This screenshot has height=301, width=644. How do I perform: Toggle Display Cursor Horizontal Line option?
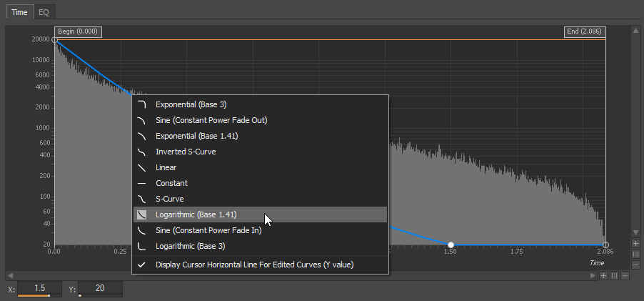point(254,265)
